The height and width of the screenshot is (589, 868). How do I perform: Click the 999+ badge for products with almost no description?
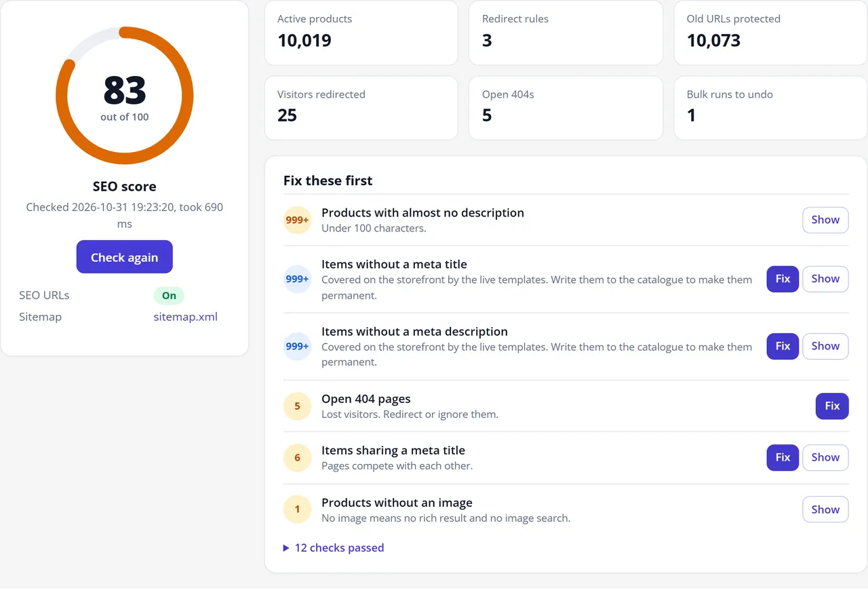coord(297,220)
